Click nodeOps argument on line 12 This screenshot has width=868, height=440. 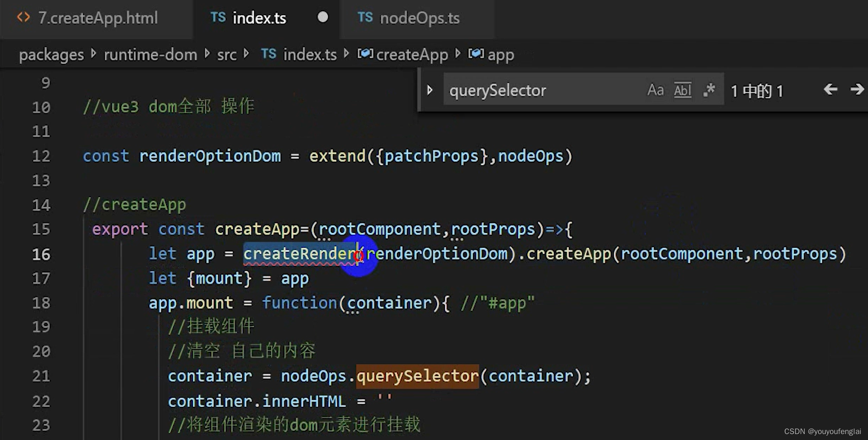(x=531, y=156)
